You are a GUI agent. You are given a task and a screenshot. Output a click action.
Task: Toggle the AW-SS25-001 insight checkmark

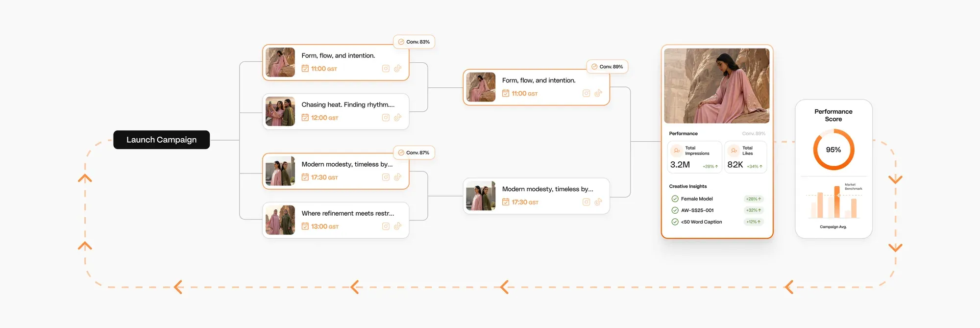(674, 210)
